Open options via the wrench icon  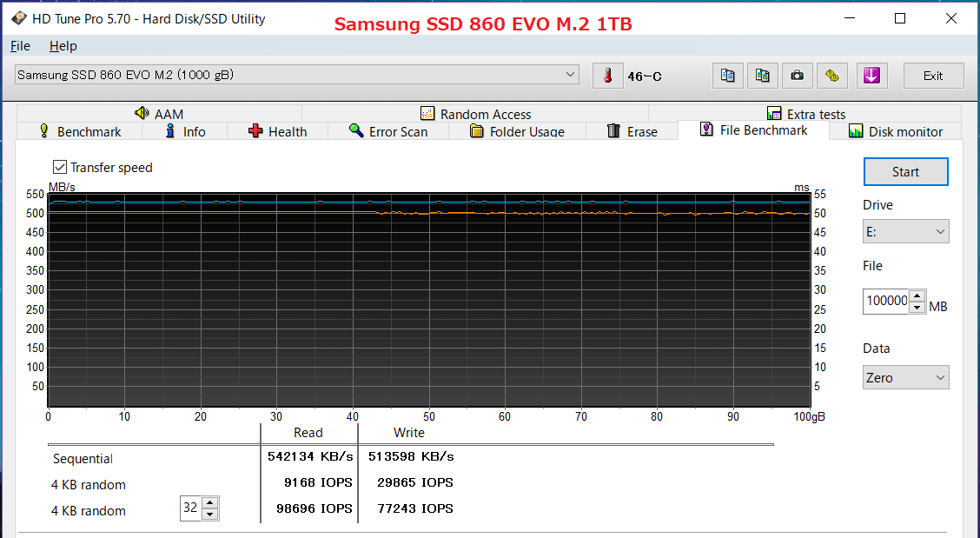click(831, 76)
